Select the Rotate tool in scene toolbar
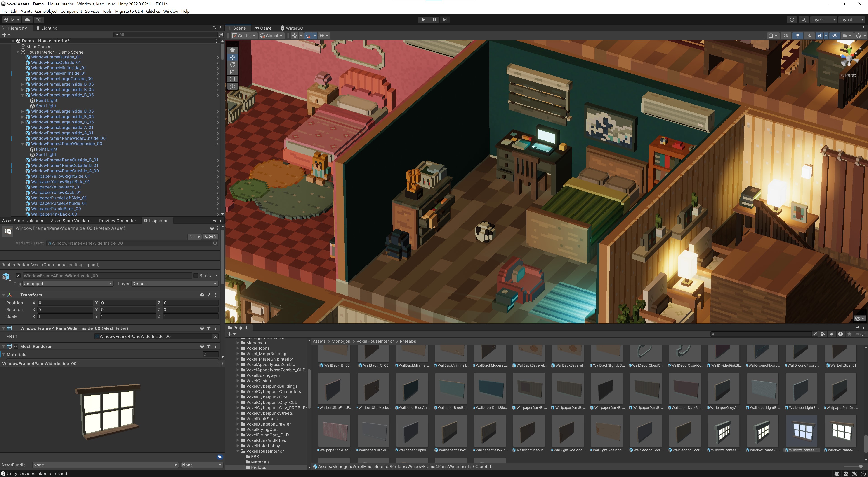Screen dimensions: 868x477 coord(233,64)
